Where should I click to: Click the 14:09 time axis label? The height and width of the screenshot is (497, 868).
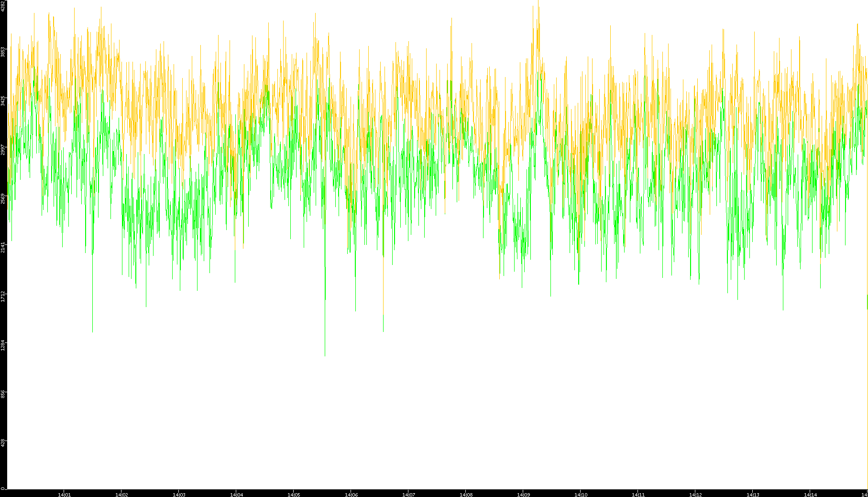click(x=523, y=494)
